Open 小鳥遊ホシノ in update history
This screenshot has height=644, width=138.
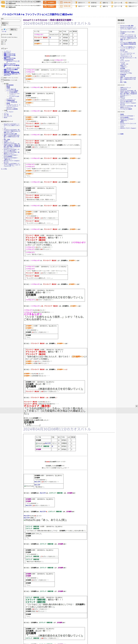point(124,67)
